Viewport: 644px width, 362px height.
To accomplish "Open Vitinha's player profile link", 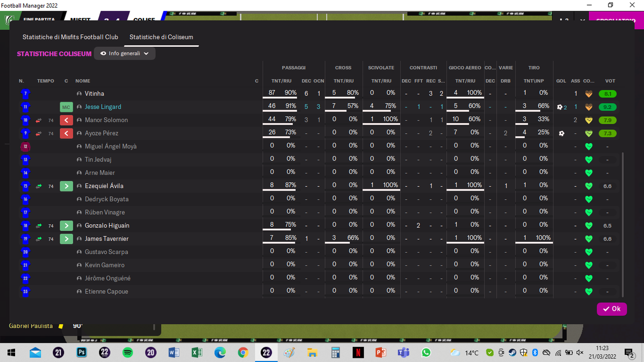I will 95,94.
